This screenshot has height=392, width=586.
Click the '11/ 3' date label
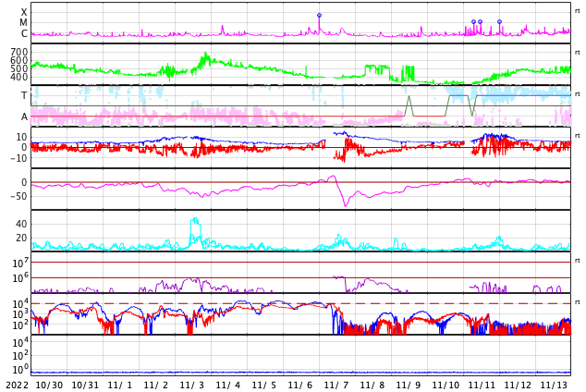pos(192,386)
